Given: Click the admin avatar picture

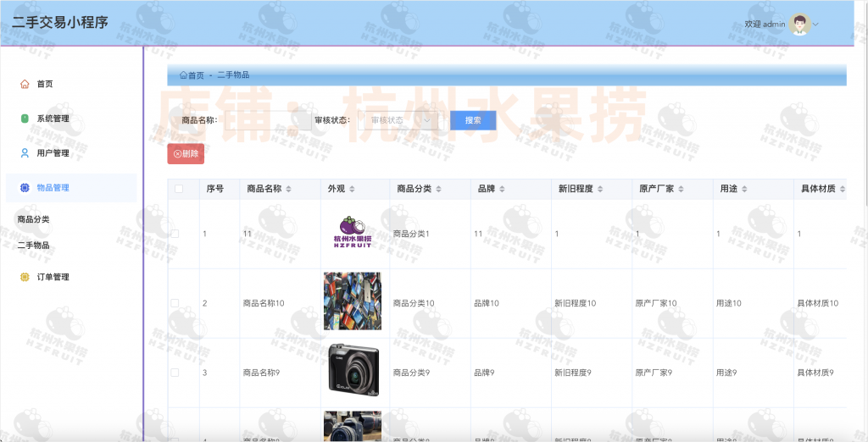Looking at the screenshot, I should tap(799, 24).
